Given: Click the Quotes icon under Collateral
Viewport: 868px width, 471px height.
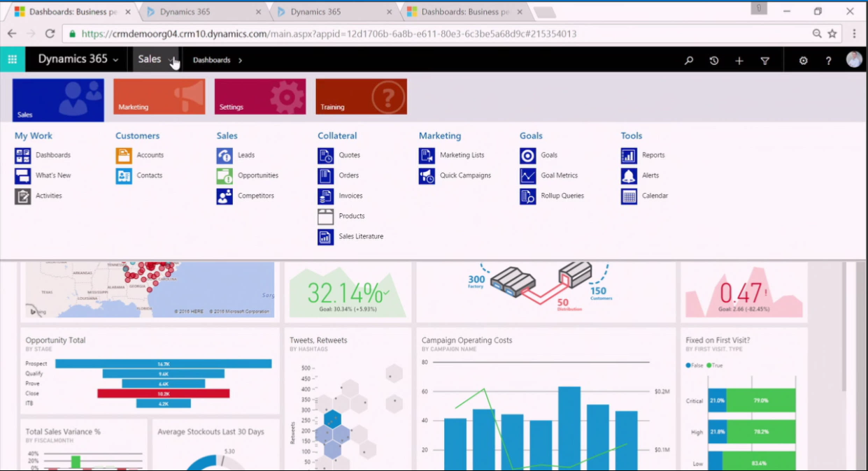Looking at the screenshot, I should tap(326, 155).
